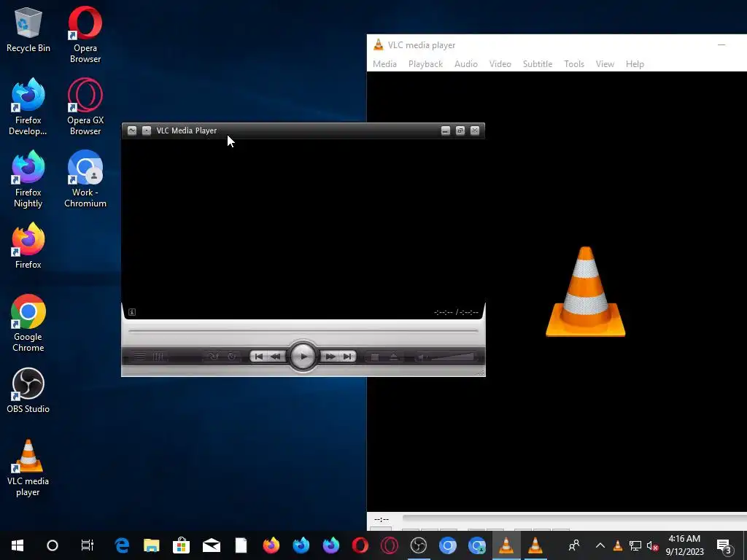Select the Firefox Nightly desktop shortcut
The width and height of the screenshot is (747, 560).
point(28,179)
